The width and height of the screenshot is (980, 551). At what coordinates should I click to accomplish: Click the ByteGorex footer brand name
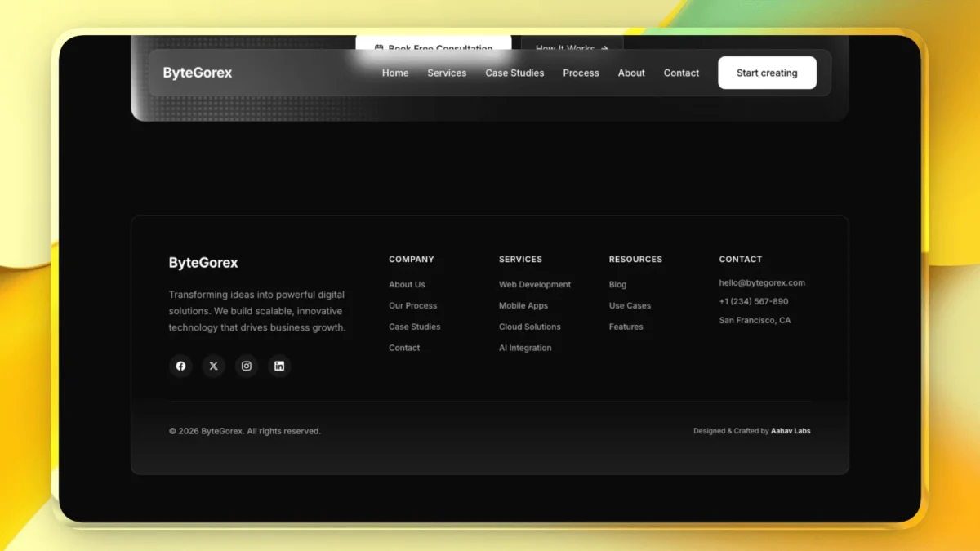tap(203, 263)
